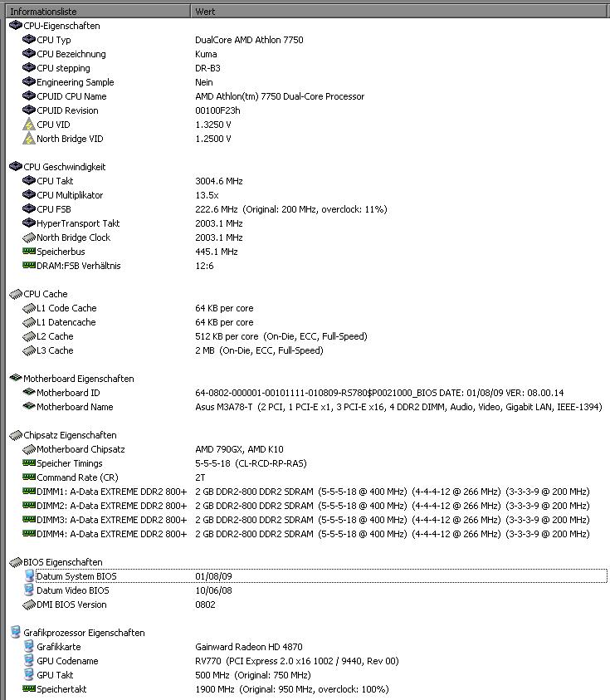Click the chip icon beside CPU Typ

(x=28, y=40)
